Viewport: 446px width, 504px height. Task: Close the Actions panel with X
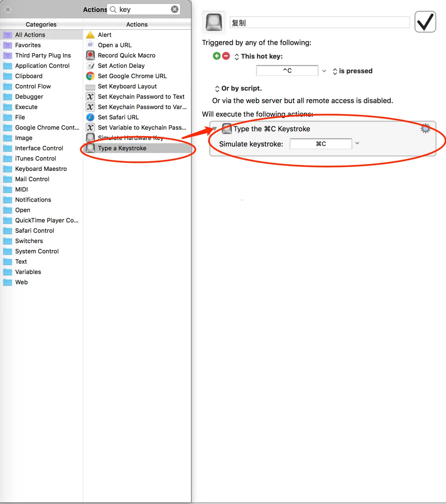click(8, 10)
